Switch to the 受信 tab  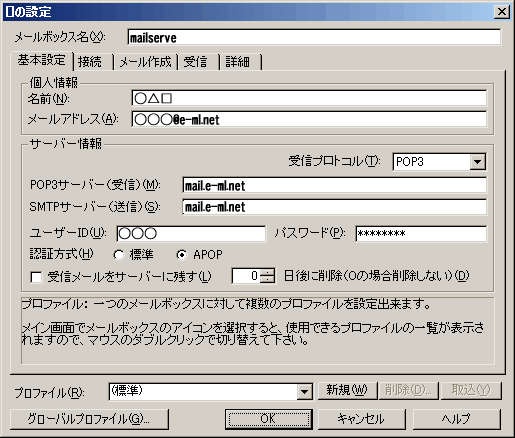pos(198,62)
